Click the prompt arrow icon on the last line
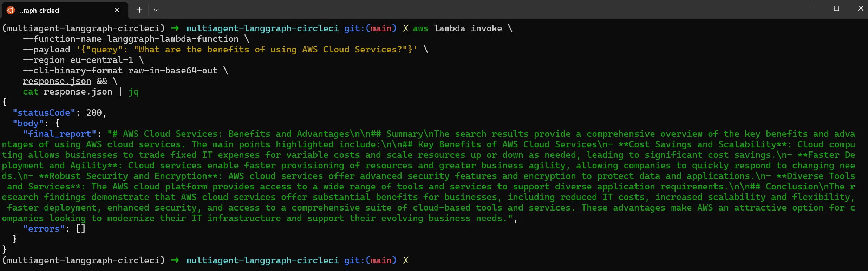 (174, 260)
